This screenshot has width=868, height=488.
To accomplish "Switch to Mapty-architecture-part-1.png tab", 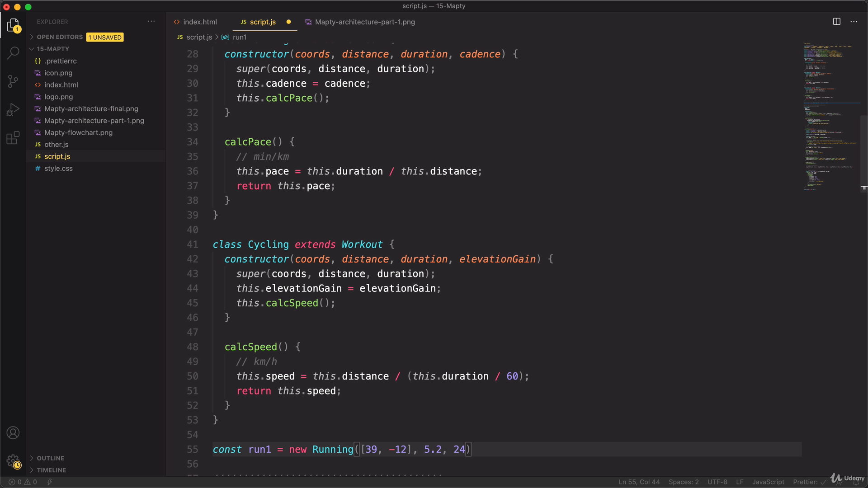I will [x=364, y=22].
